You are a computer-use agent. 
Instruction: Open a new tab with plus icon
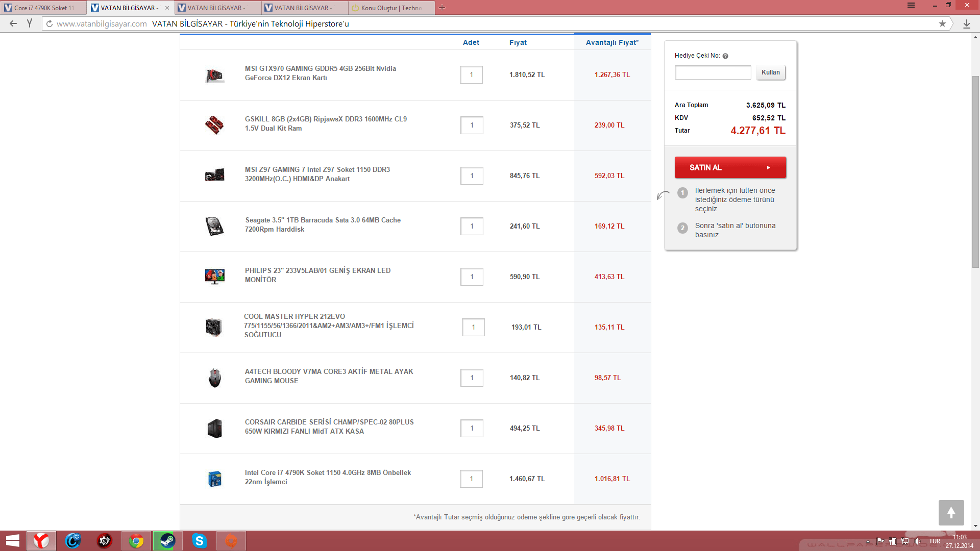(x=442, y=8)
